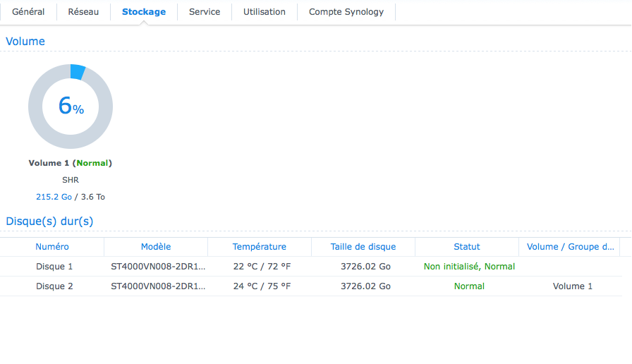632x364 pixels.
Task: Select the Disque 2 row
Action: click(54, 286)
